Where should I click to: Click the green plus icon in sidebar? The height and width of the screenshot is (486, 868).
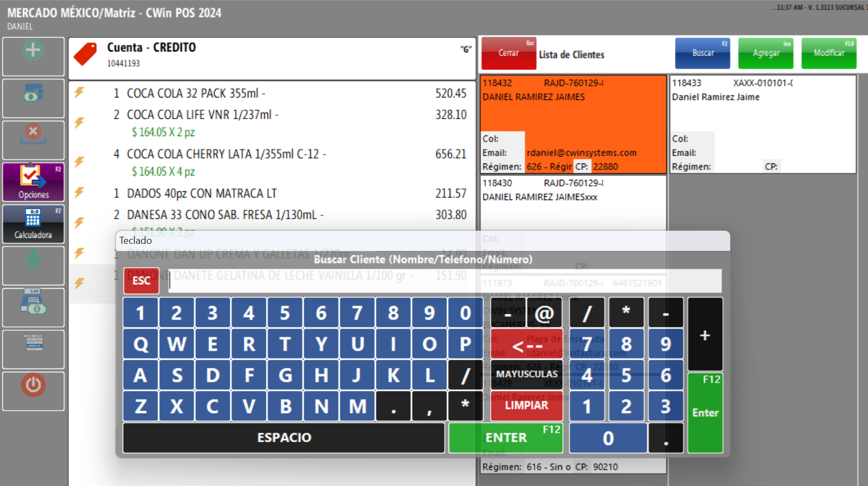point(33,51)
